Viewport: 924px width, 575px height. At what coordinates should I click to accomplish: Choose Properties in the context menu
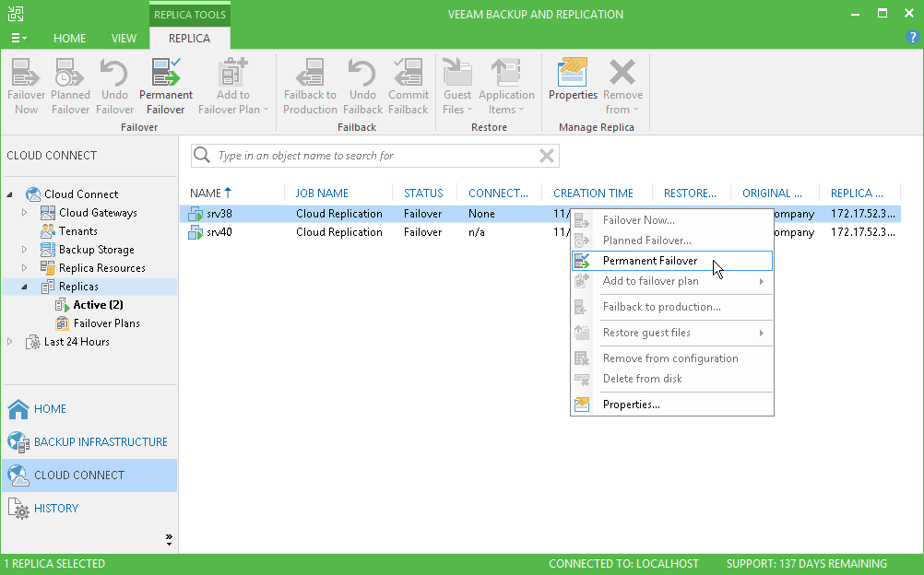click(x=671, y=405)
